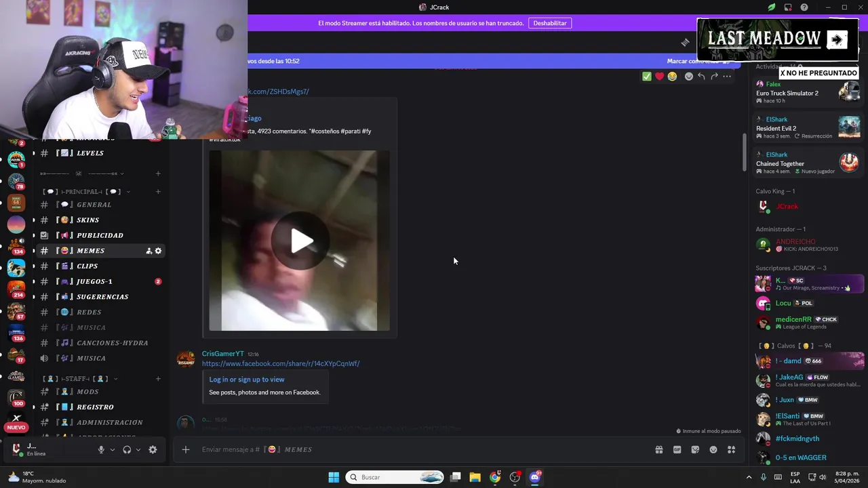The height and width of the screenshot is (488, 868).
Task: Open the emoji picker in message bar
Action: [713, 449]
